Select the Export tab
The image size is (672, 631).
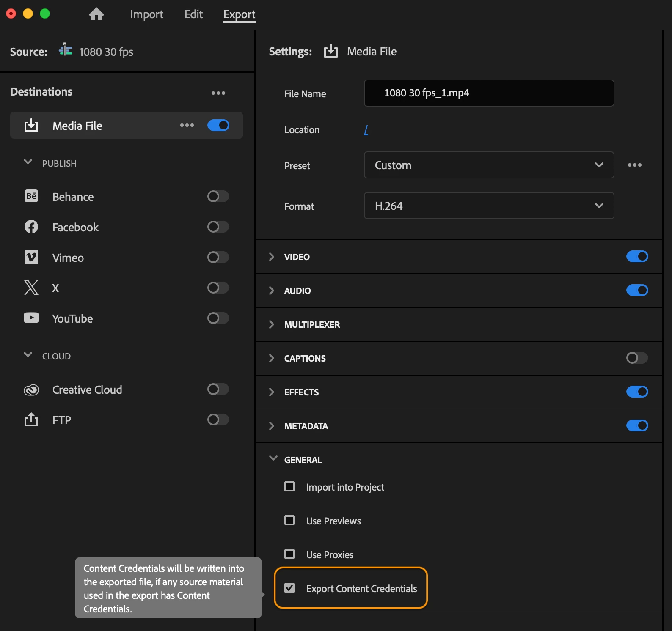point(239,14)
